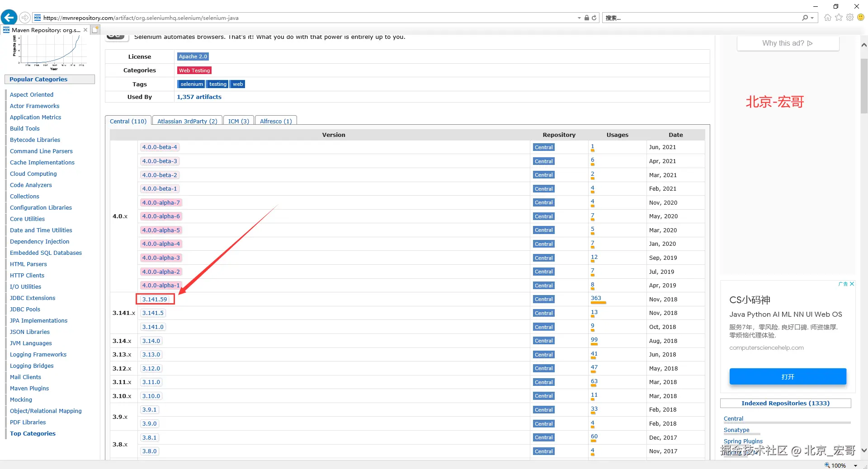
Task: Click inside the 搜索 search box
Action: (x=702, y=18)
